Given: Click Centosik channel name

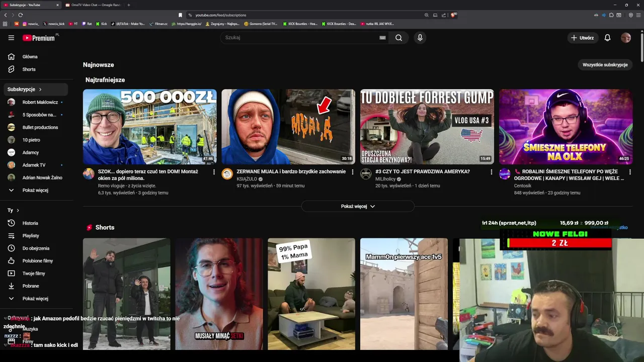Looking at the screenshot, I should click(x=523, y=186).
